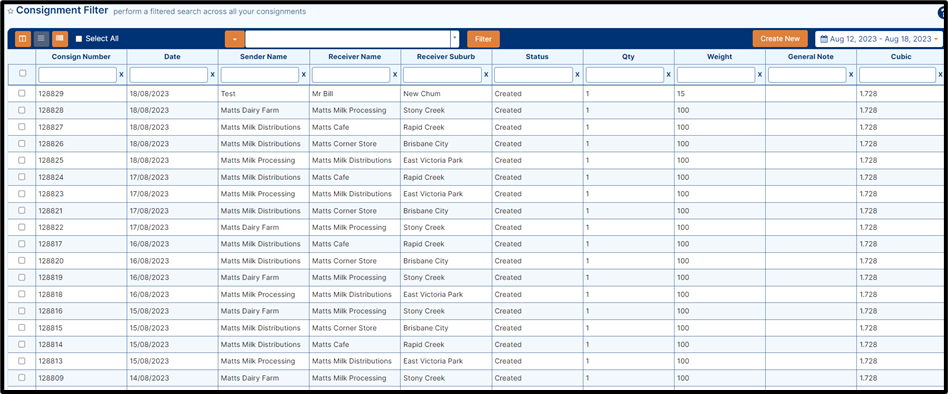Clear the Receiver Name filter with X
Screen dimensions: 948x394
click(395, 75)
